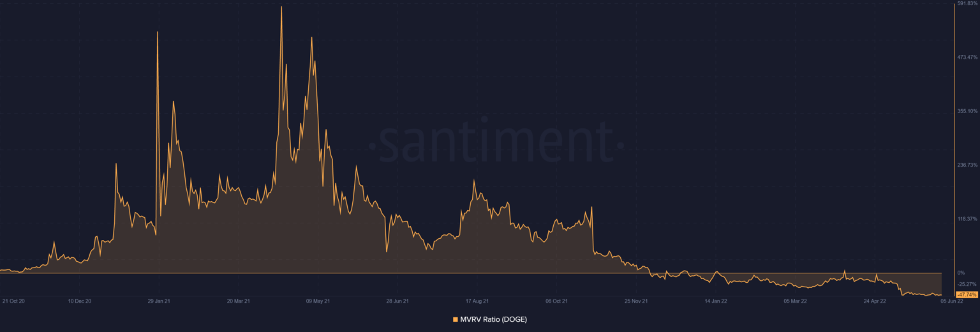Click the 25 Nov 21 axis label
Image resolution: width=980 pixels, height=332 pixels.
pyautogui.click(x=635, y=300)
